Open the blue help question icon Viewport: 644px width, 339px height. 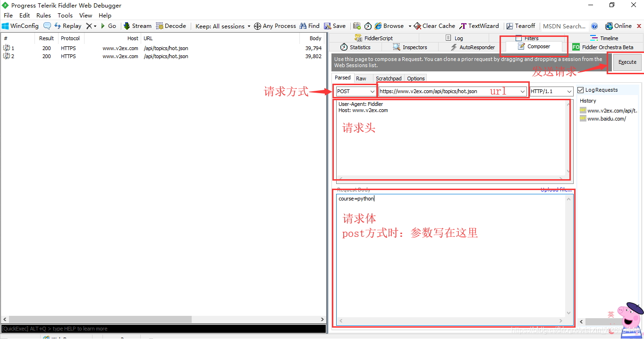click(594, 26)
